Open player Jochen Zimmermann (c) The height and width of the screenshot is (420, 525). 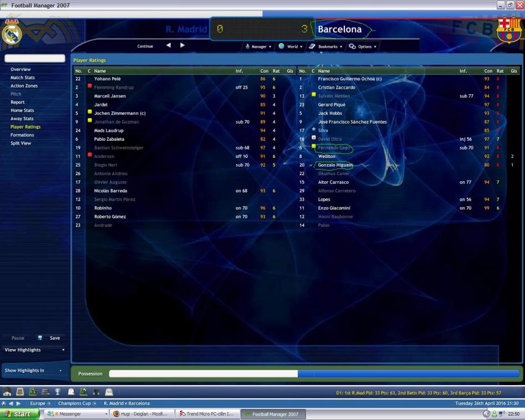[120, 113]
